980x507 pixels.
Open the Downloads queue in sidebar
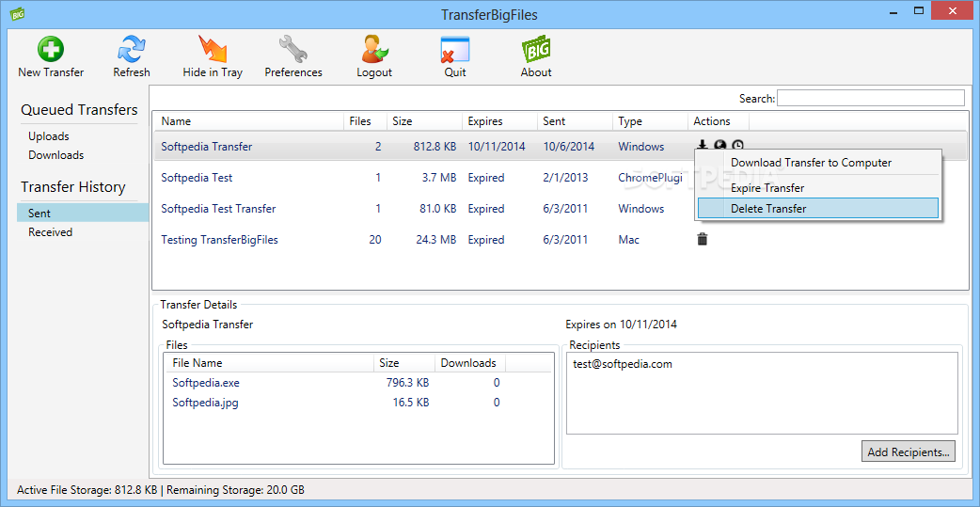(x=55, y=155)
